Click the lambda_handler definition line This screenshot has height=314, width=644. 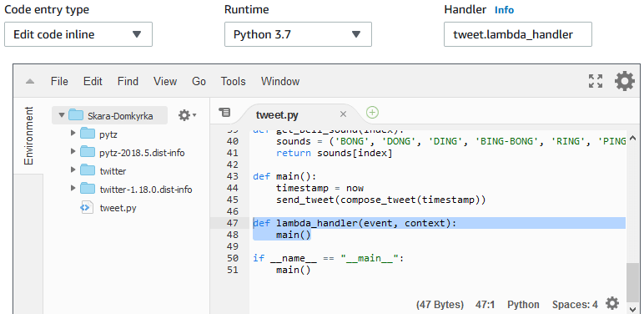pos(355,223)
